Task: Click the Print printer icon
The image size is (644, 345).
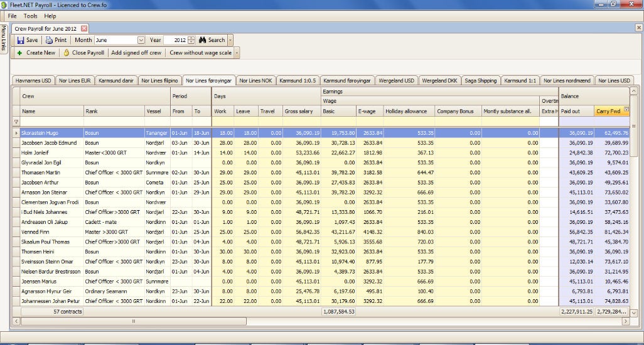Action: pyautogui.click(x=49, y=40)
